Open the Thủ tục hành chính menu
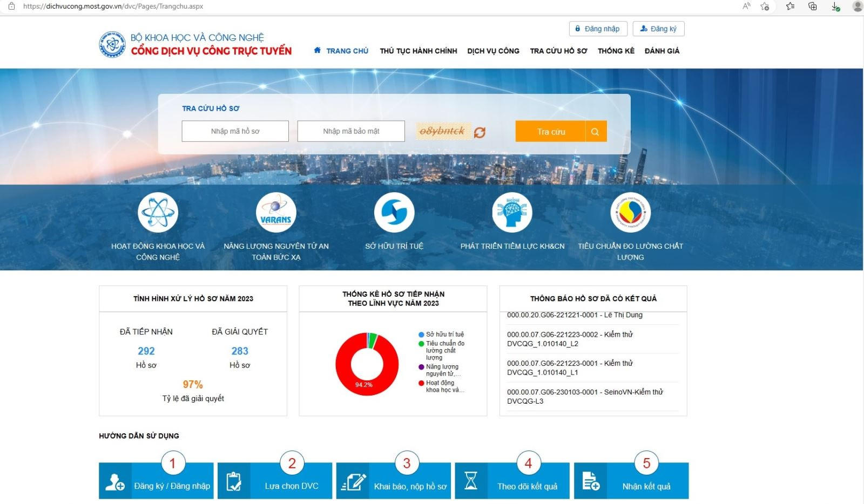Viewport: 864px width, 504px height. click(x=418, y=51)
